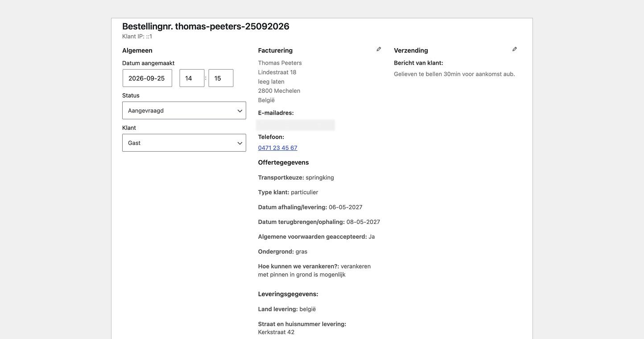The height and width of the screenshot is (339, 644).
Task: Click the Ondergrond value gras
Action: pyautogui.click(x=301, y=252)
